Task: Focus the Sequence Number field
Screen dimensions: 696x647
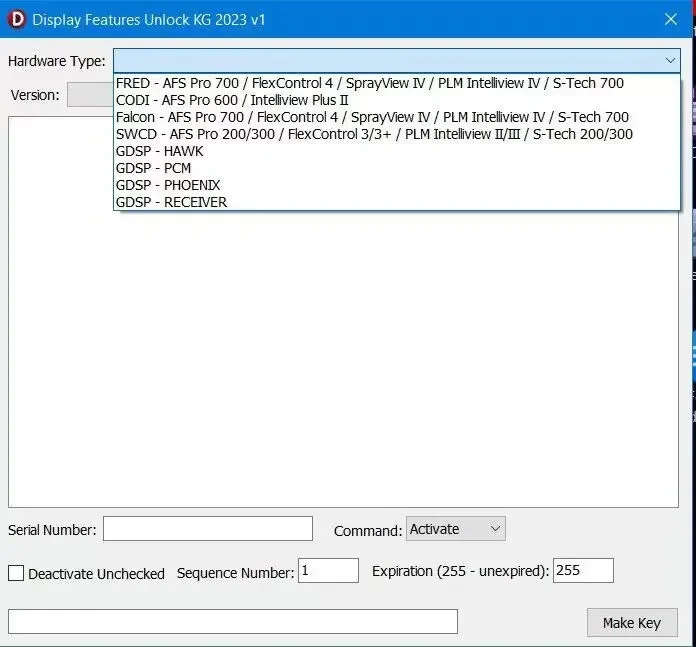Action: pyautogui.click(x=328, y=571)
